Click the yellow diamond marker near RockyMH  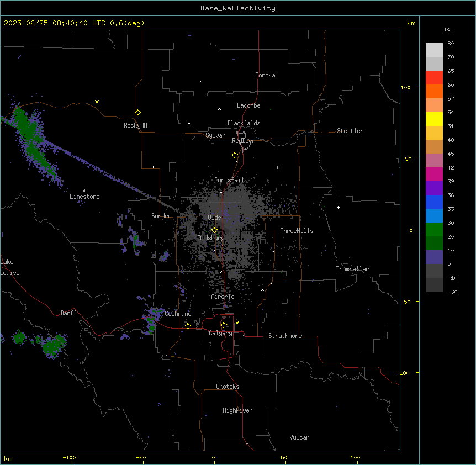(137, 113)
